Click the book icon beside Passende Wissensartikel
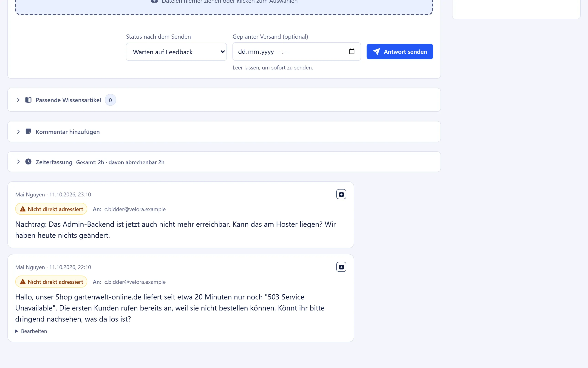The height and width of the screenshot is (368, 588). pyautogui.click(x=28, y=100)
